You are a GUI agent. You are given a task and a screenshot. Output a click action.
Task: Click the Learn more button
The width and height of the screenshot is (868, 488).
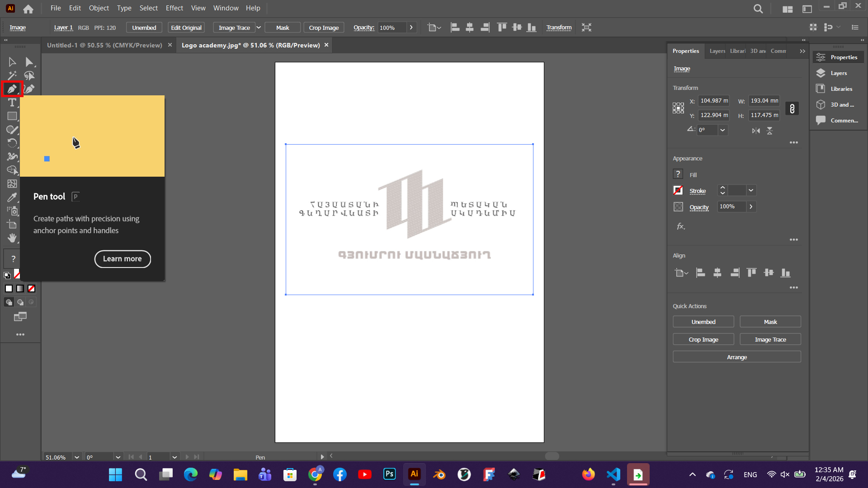click(122, 259)
